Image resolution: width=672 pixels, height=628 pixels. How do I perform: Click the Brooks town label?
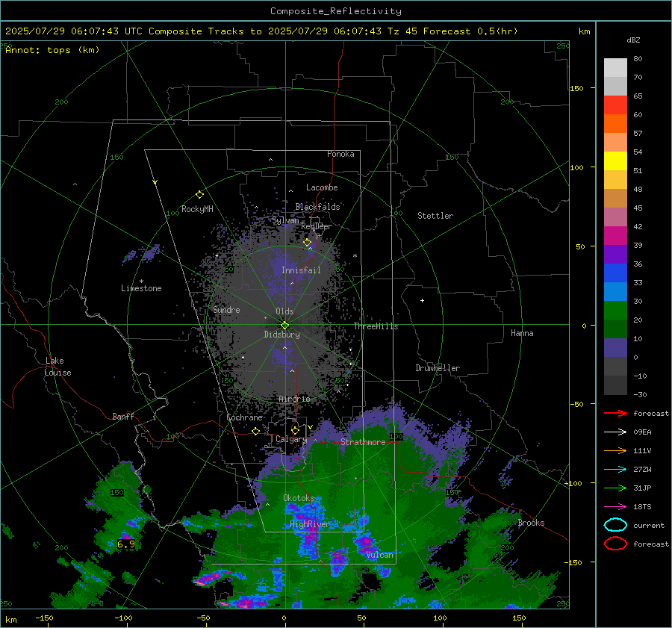(x=531, y=523)
